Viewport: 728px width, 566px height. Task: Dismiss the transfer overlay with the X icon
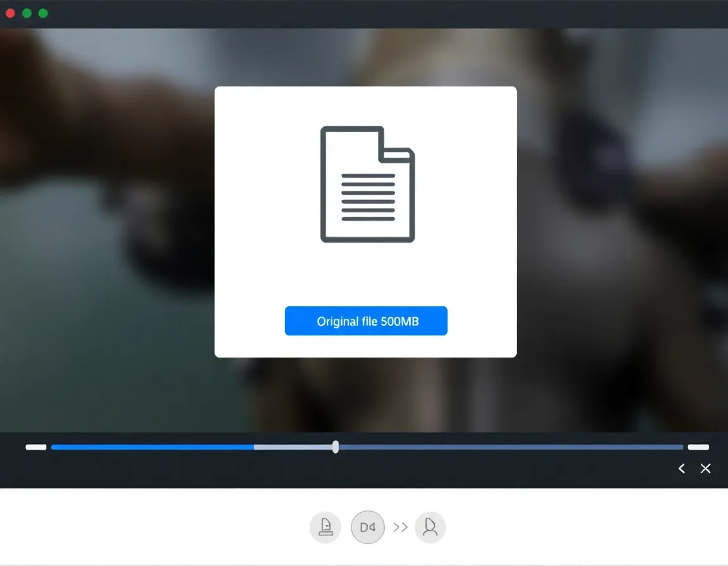706,469
